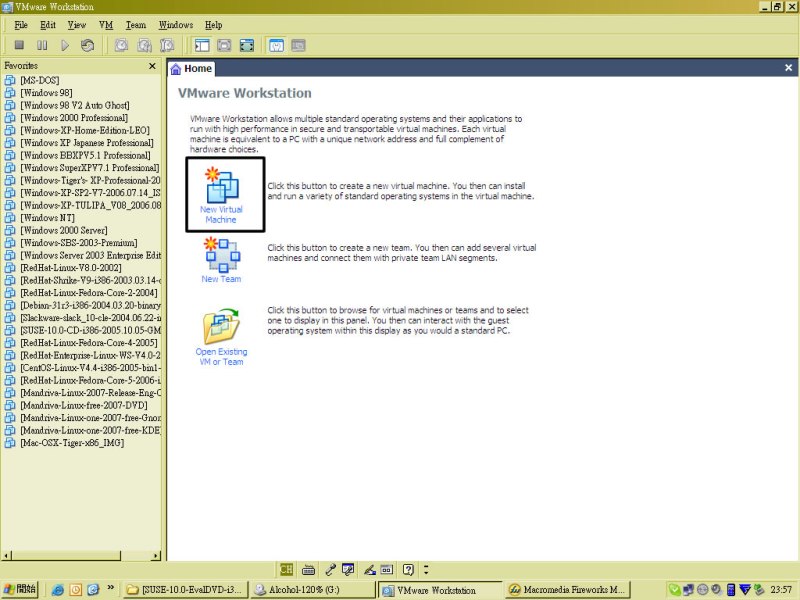This screenshot has width=800, height=600.
Task: Click the Favorites horizontal scrollbar track
Action: [x=136, y=555]
